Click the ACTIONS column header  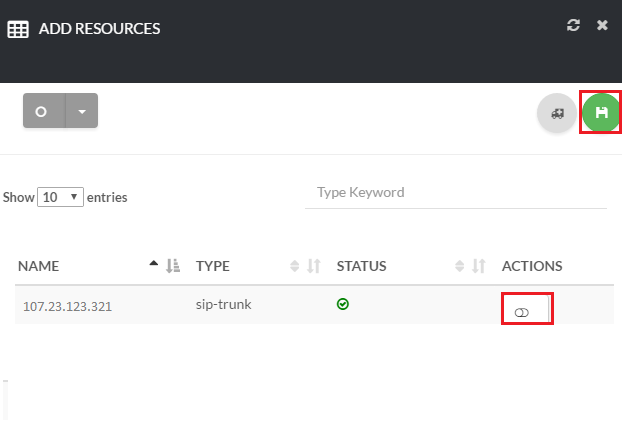point(532,266)
